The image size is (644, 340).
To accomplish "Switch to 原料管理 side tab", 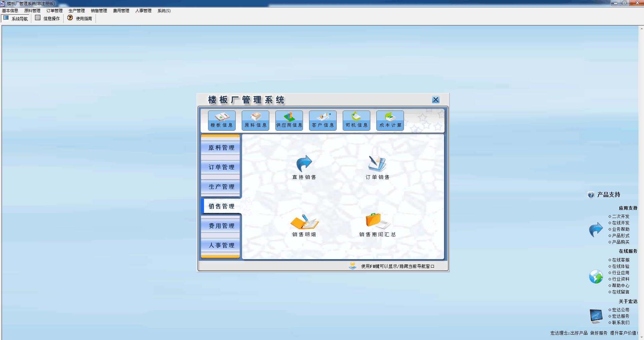I will (x=221, y=148).
